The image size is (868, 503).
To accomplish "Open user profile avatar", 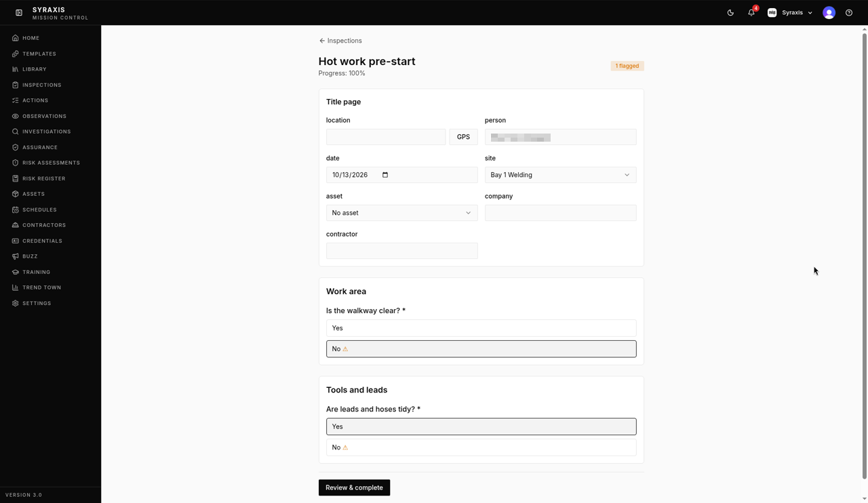I will tap(829, 13).
